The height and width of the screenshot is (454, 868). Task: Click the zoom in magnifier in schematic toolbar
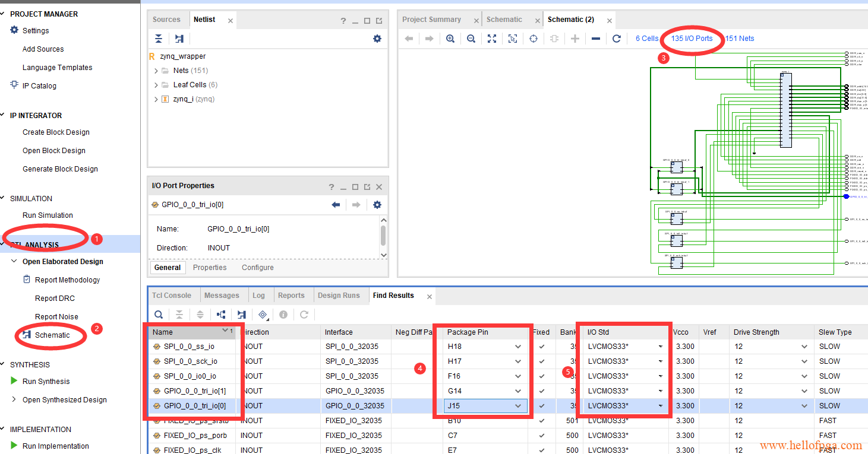pyautogui.click(x=450, y=39)
